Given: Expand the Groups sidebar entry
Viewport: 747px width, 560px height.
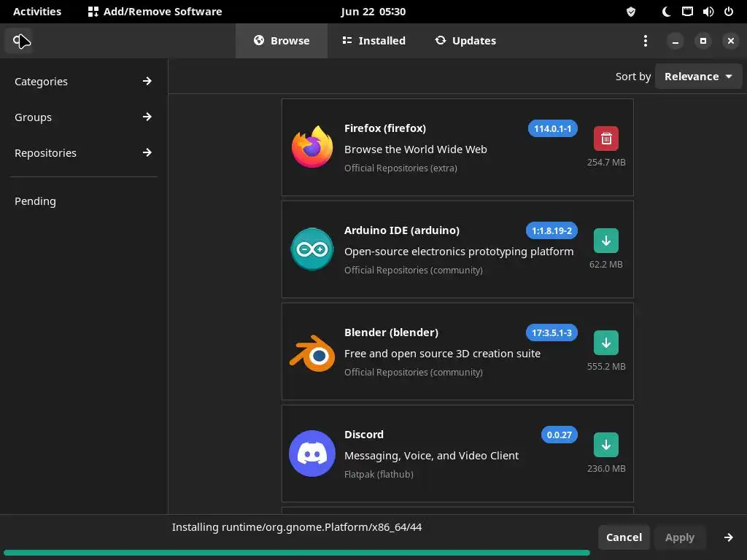Looking at the screenshot, I should click(x=83, y=117).
